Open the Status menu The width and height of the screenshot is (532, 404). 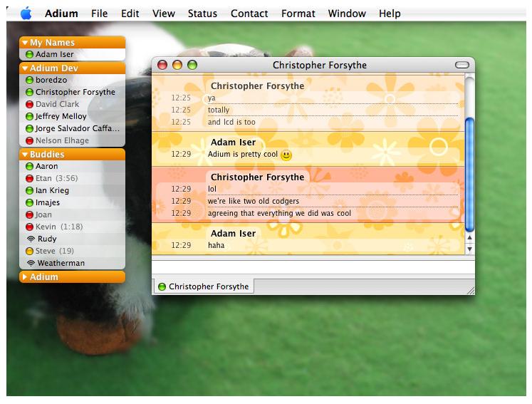click(x=202, y=14)
